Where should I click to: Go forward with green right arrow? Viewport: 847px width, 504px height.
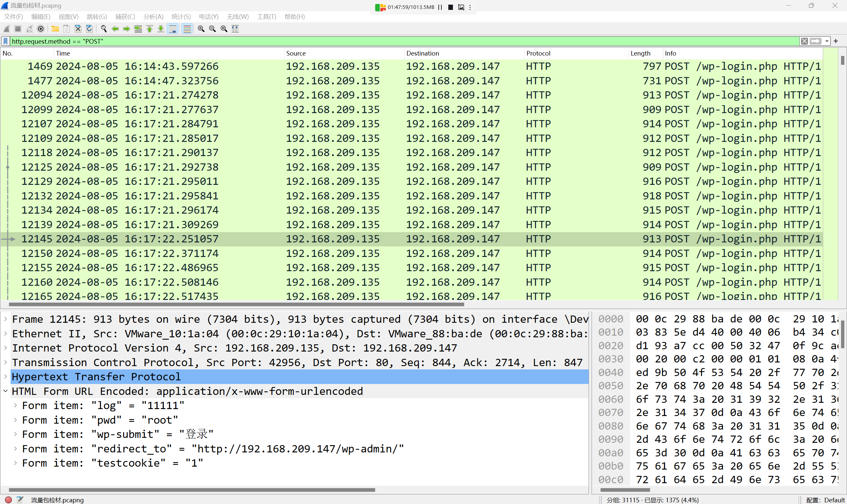126,29
